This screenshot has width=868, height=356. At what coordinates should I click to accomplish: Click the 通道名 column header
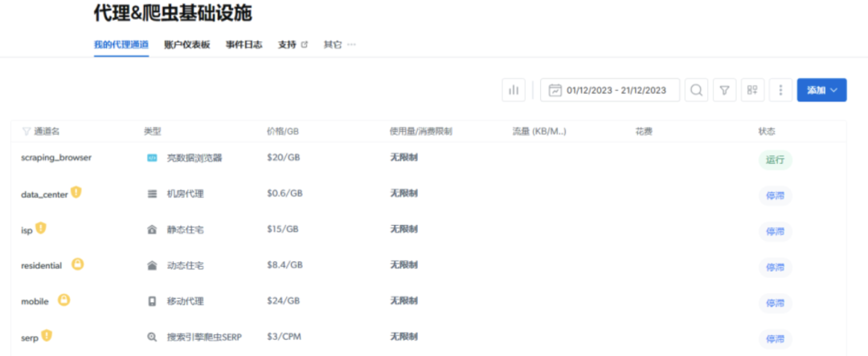tap(47, 131)
